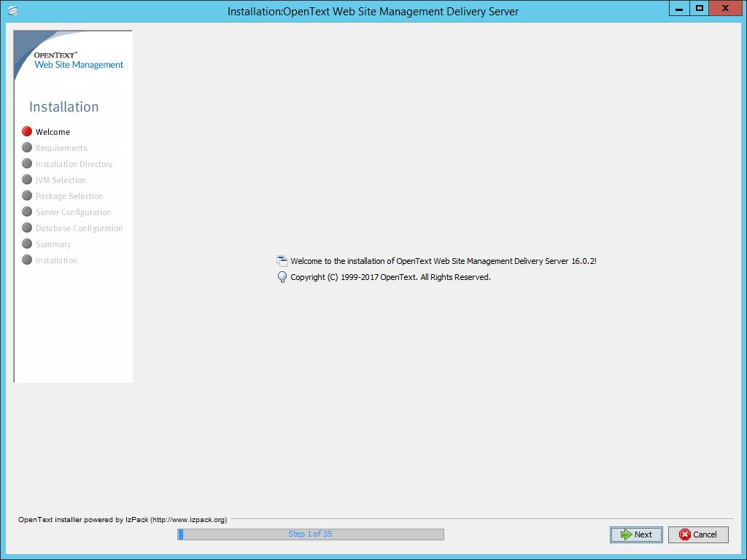Image resolution: width=747 pixels, height=560 pixels.
Task: Click the Next button
Action: click(636, 534)
